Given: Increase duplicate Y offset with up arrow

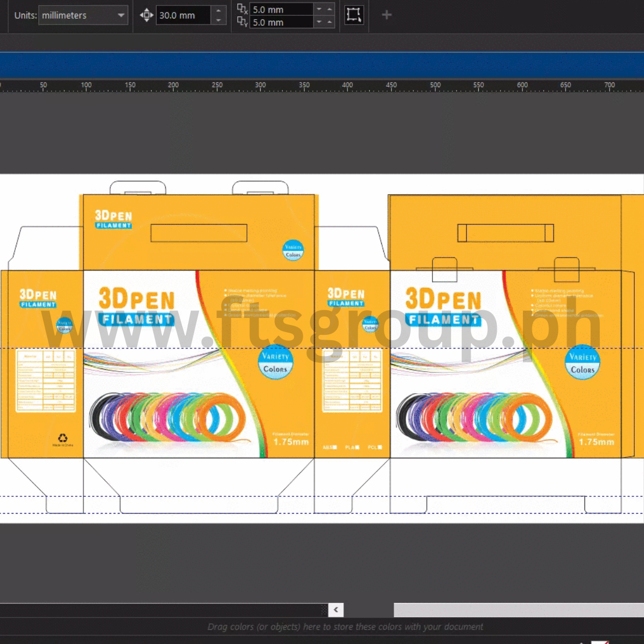Looking at the screenshot, I should 329,22.
